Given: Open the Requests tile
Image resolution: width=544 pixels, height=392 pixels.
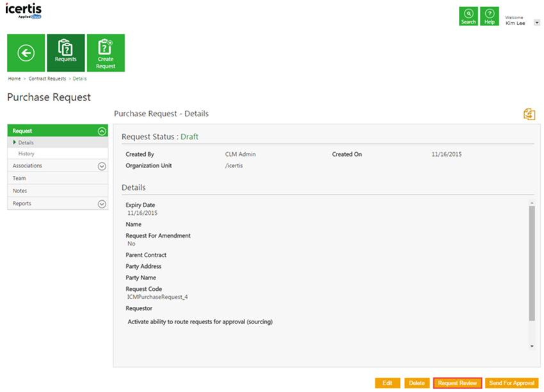Looking at the screenshot, I should tap(65, 53).
